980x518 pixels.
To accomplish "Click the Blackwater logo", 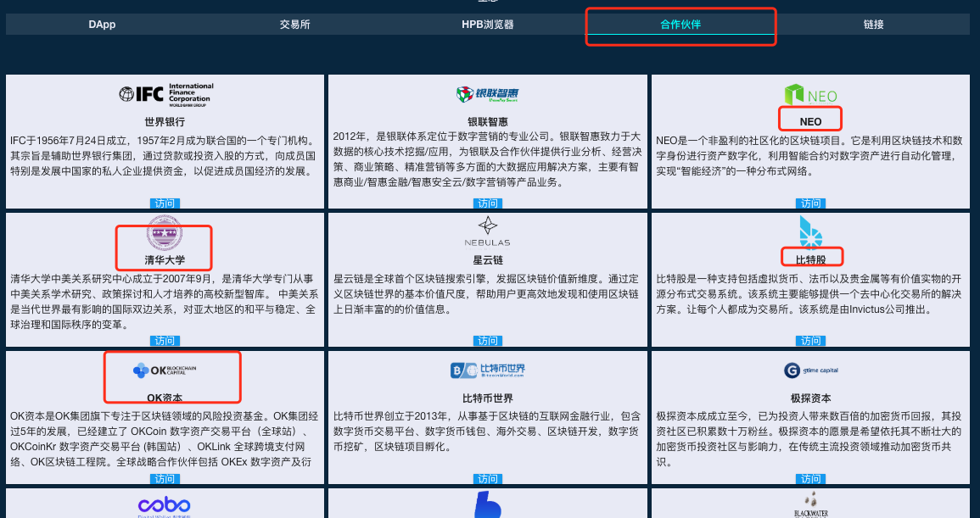I will point(810,505).
